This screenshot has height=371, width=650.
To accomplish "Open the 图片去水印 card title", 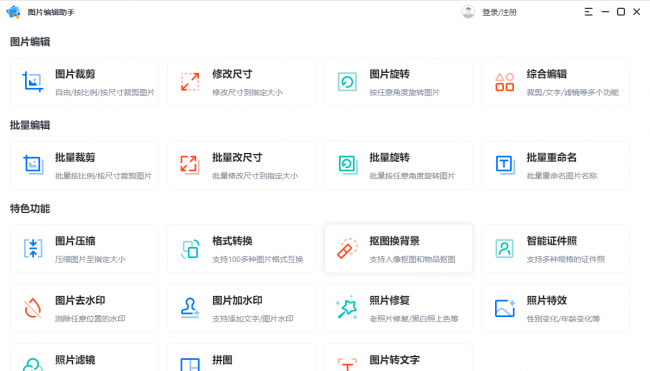I will click(x=80, y=301).
